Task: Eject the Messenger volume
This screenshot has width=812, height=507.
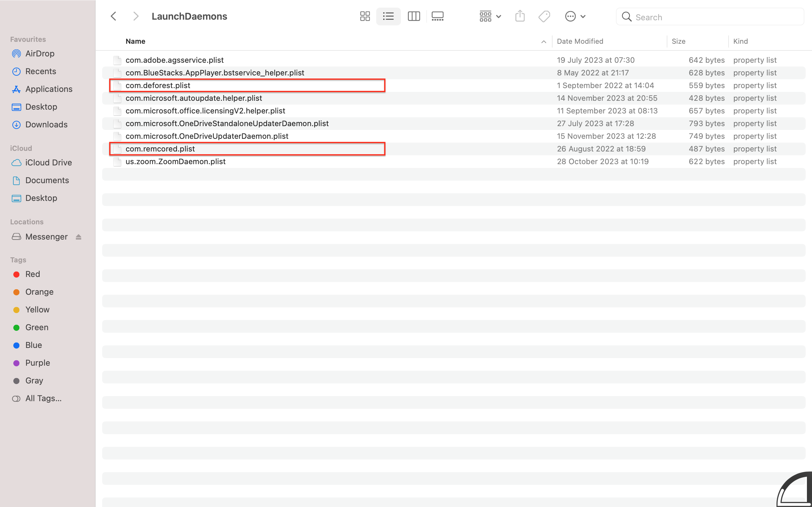Action: pos(79,237)
